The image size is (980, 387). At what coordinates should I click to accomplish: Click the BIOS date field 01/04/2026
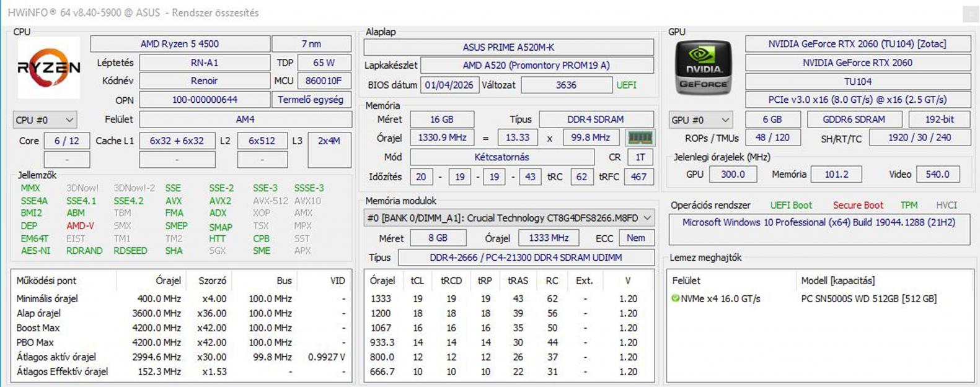pyautogui.click(x=449, y=85)
